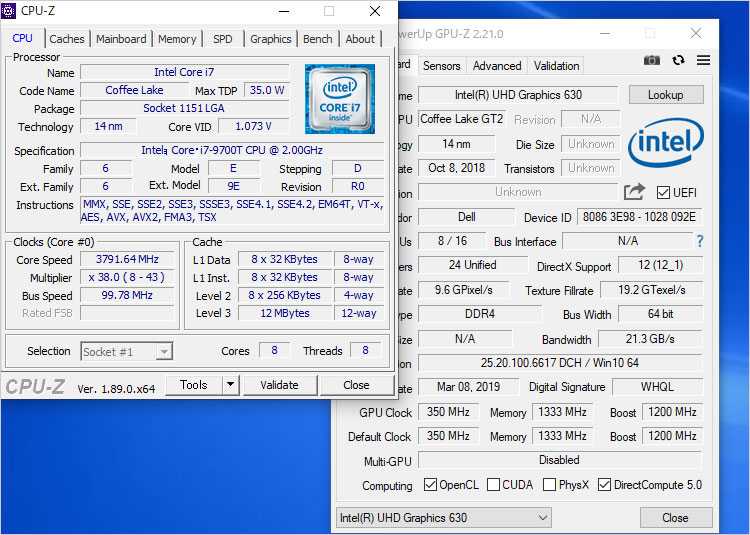Click the Validate button
Image resolution: width=750 pixels, height=535 pixels.
pyautogui.click(x=279, y=384)
